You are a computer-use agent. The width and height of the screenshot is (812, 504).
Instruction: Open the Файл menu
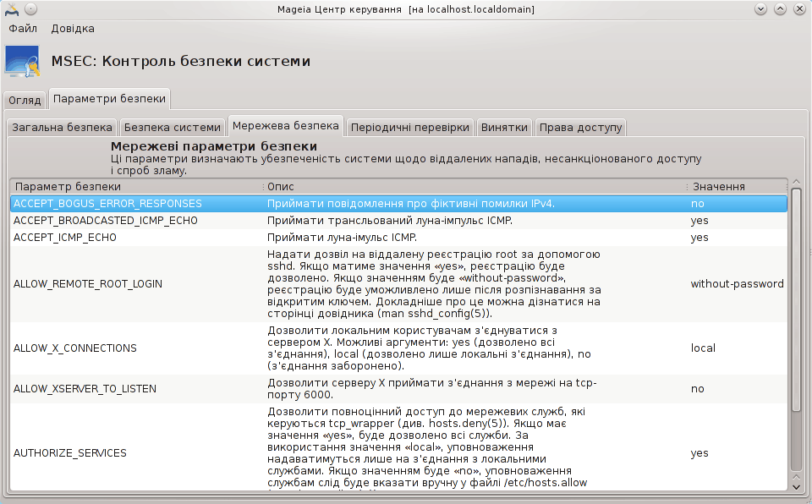pyautogui.click(x=23, y=29)
